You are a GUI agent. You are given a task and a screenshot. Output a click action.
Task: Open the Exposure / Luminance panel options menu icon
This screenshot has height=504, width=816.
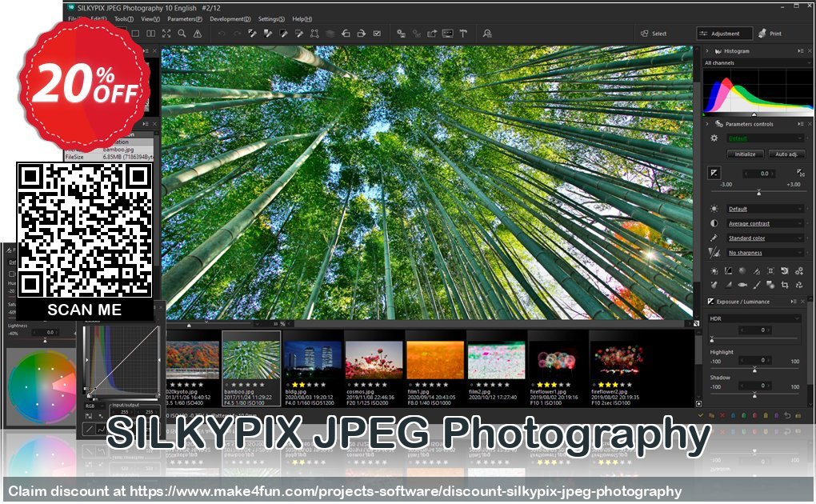pos(794,302)
